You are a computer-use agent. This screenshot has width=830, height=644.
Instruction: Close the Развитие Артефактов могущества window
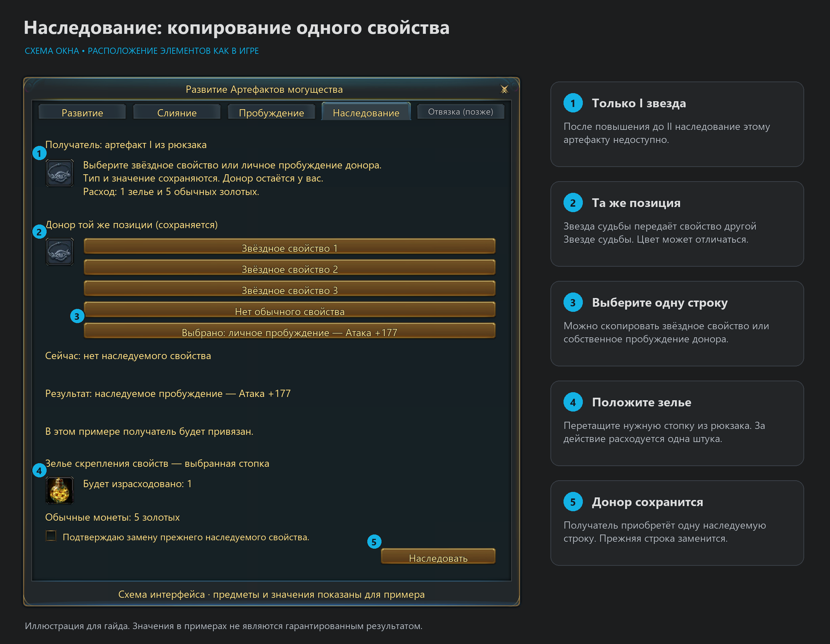coord(504,90)
